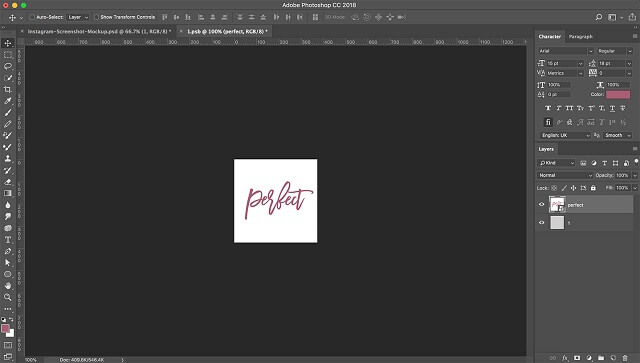Select the Dodge tool

coord(8,216)
